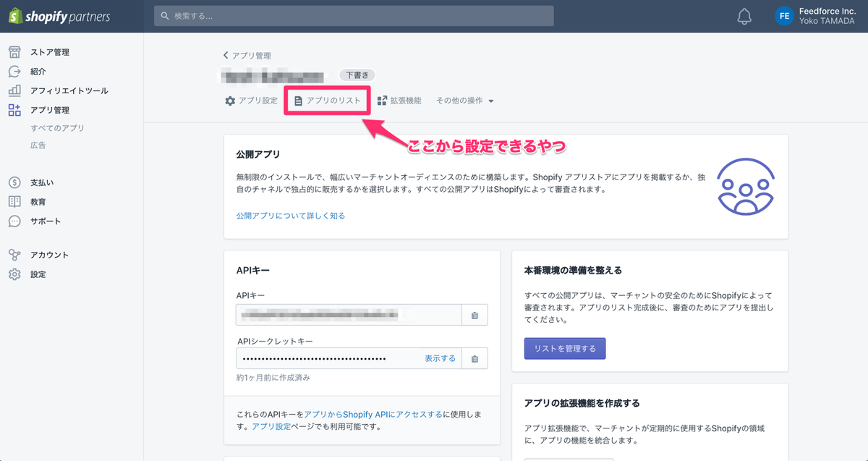The image size is (868, 461).
Task: Click the アプリ管理 apps grid icon
Action: coord(14,110)
